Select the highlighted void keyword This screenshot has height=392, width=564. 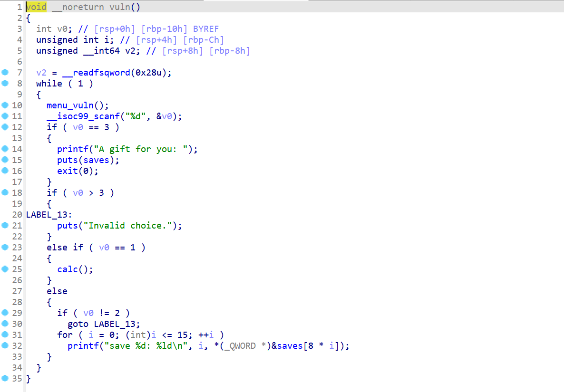[36, 7]
